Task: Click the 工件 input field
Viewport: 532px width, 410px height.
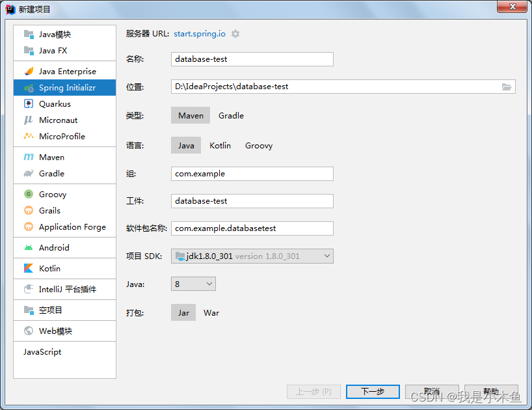Action: point(252,201)
